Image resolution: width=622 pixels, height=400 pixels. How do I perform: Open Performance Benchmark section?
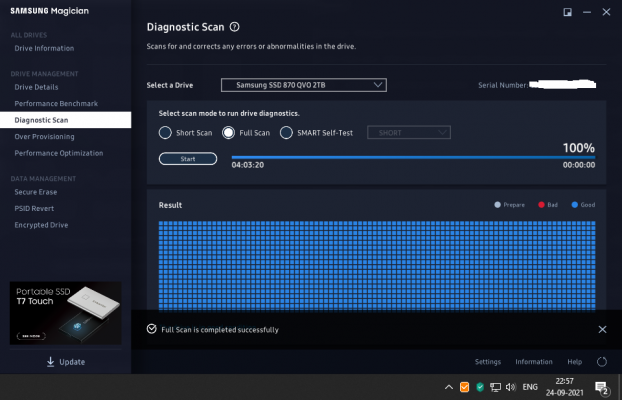click(56, 104)
